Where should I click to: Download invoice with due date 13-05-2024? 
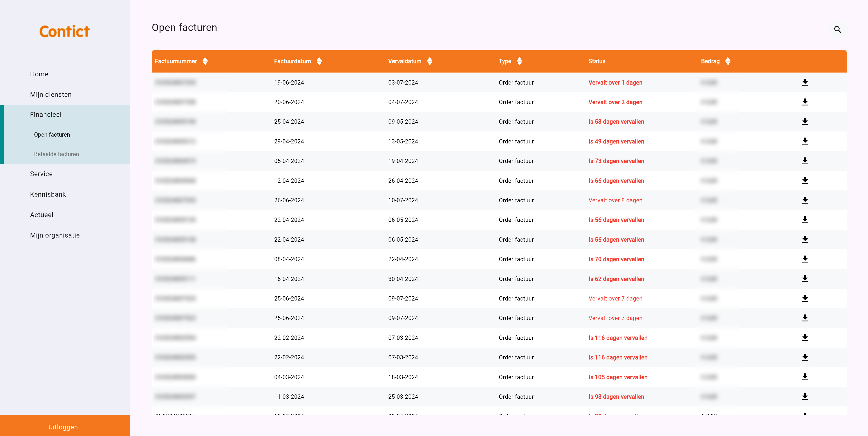(x=805, y=141)
